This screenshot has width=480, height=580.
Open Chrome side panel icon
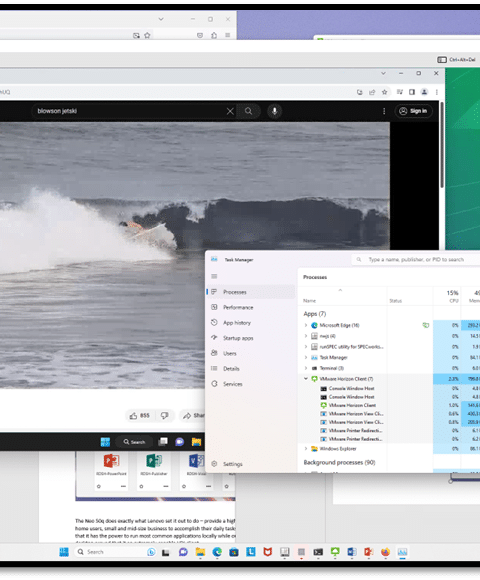click(x=412, y=92)
